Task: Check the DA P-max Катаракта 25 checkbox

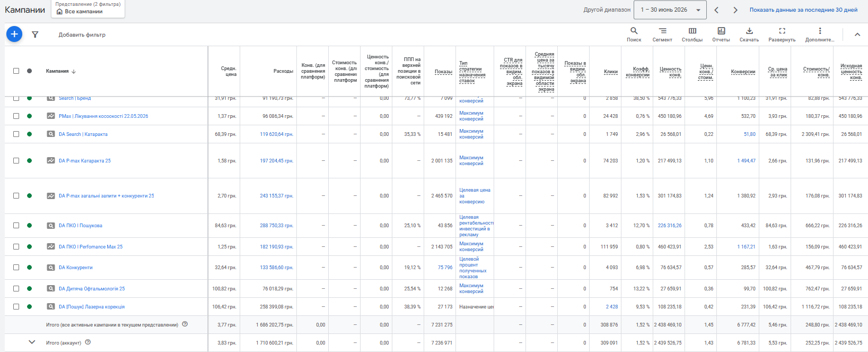Action: pyautogui.click(x=16, y=160)
